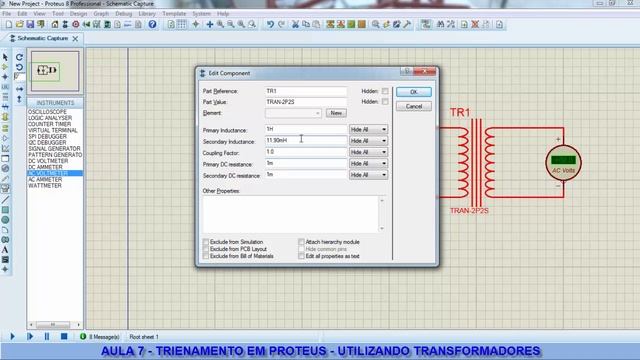The width and height of the screenshot is (640, 360).
Task: Select the 2D circle graphics tool
Action: pos(5,220)
